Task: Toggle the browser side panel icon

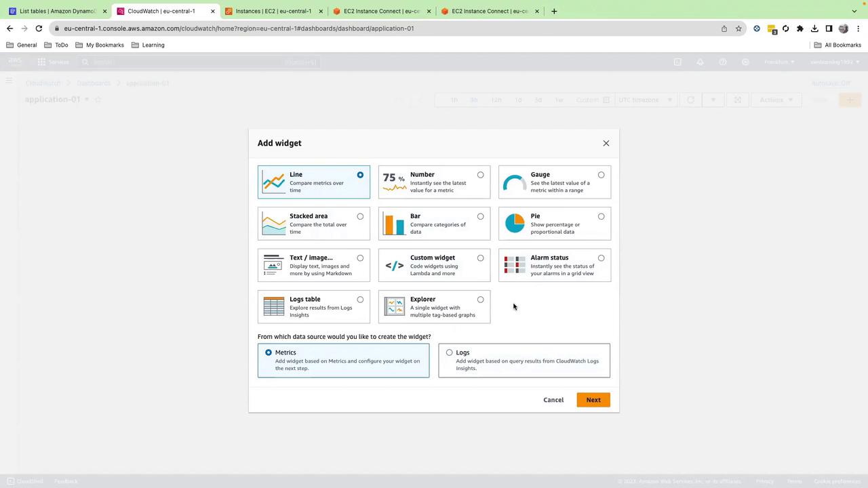Action: [x=829, y=28]
